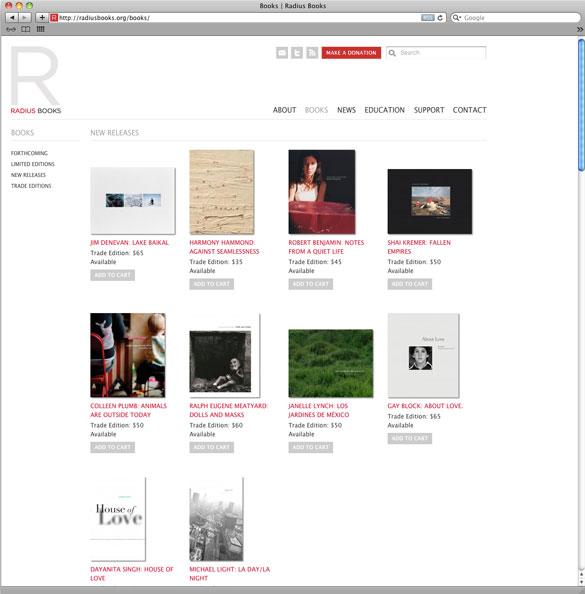
Task: Click the Jim Denevan: Lake Baikal title
Action: tap(130, 243)
